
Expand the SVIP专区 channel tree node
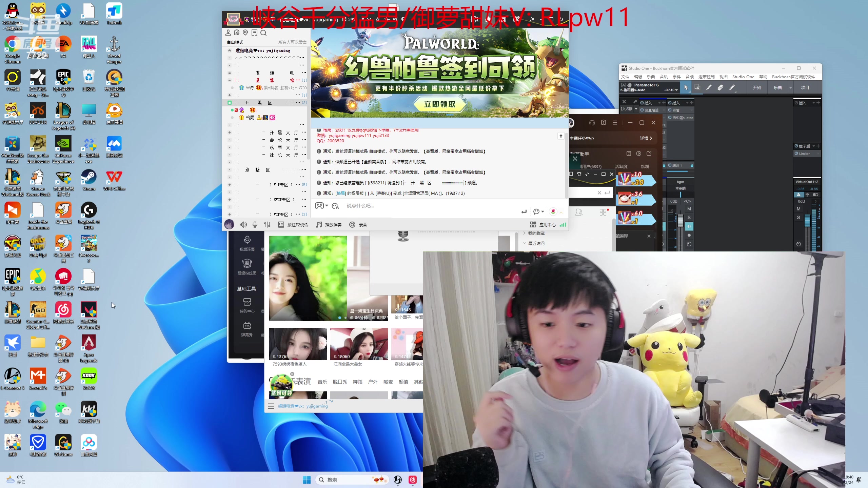pyautogui.click(x=230, y=200)
